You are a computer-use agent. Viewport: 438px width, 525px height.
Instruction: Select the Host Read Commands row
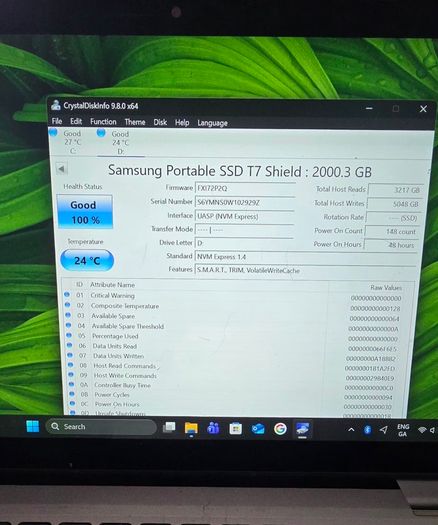tap(233, 366)
